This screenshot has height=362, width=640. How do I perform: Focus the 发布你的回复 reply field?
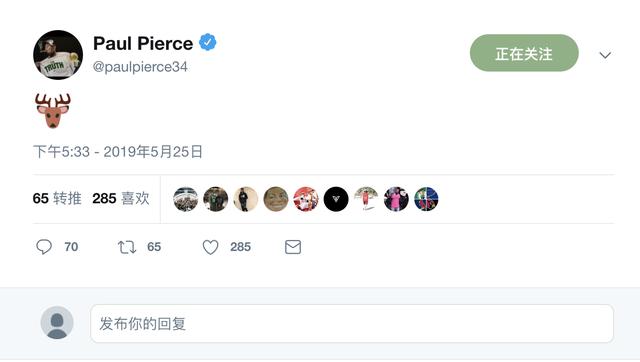pos(352,323)
